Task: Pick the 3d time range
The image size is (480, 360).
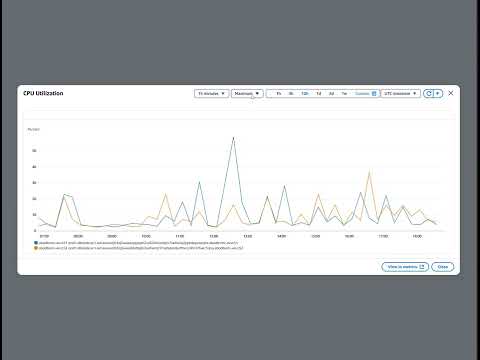Action: (331, 94)
